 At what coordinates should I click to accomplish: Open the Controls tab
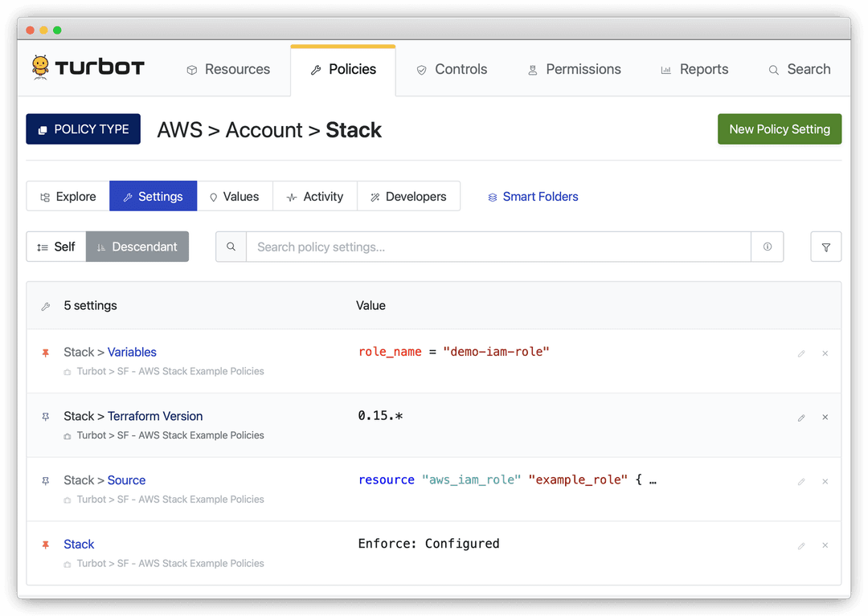click(x=452, y=69)
